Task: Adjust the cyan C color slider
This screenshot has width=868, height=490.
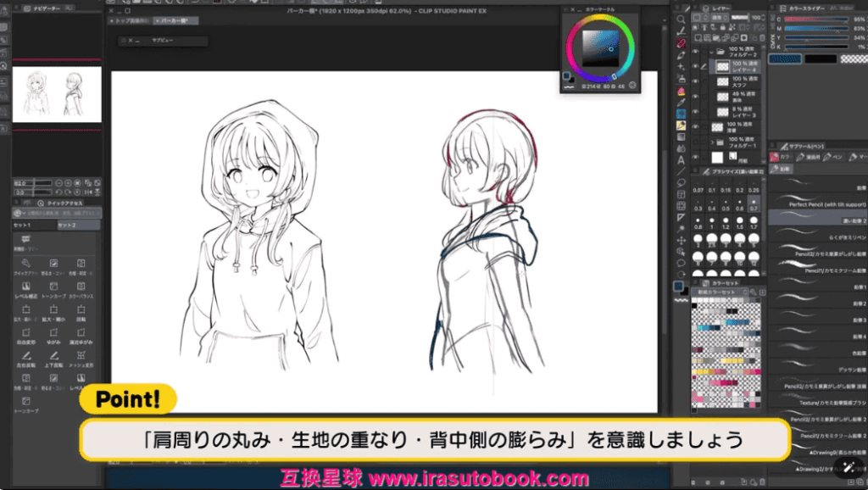Action: tap(814, 19)
